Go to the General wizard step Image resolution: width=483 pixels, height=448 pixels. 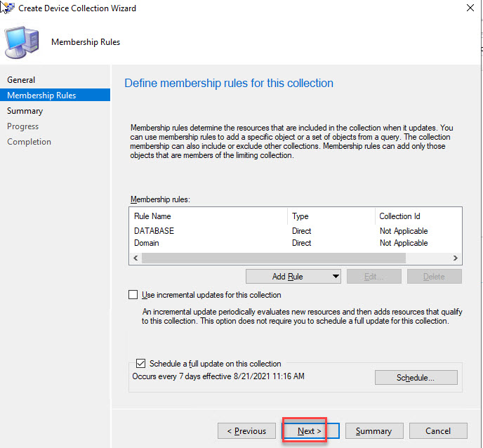(21, 80)
